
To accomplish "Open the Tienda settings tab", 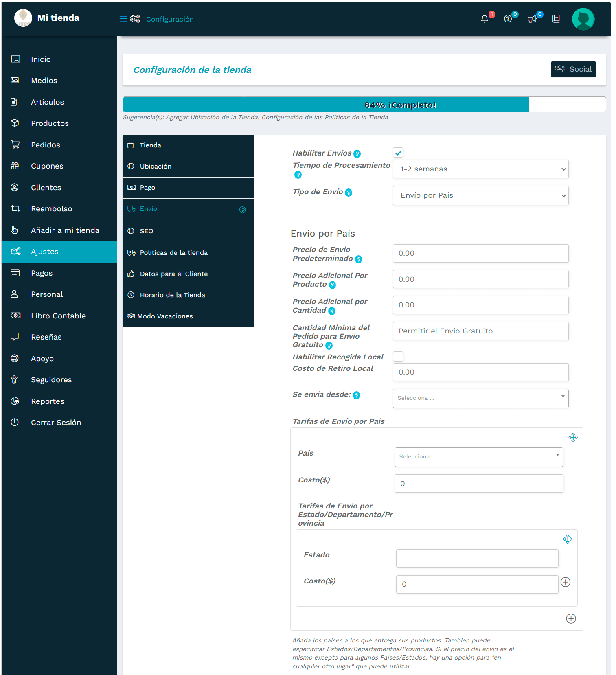I will tap(188, 145).
